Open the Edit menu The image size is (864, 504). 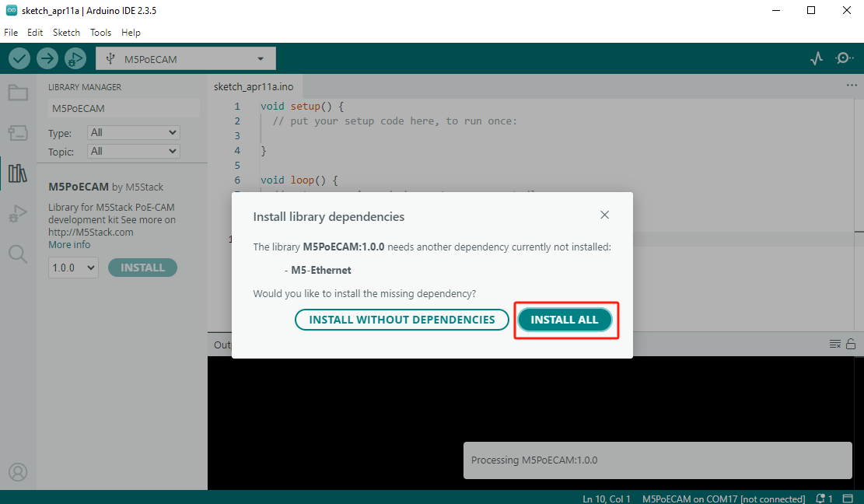[35, 33]
